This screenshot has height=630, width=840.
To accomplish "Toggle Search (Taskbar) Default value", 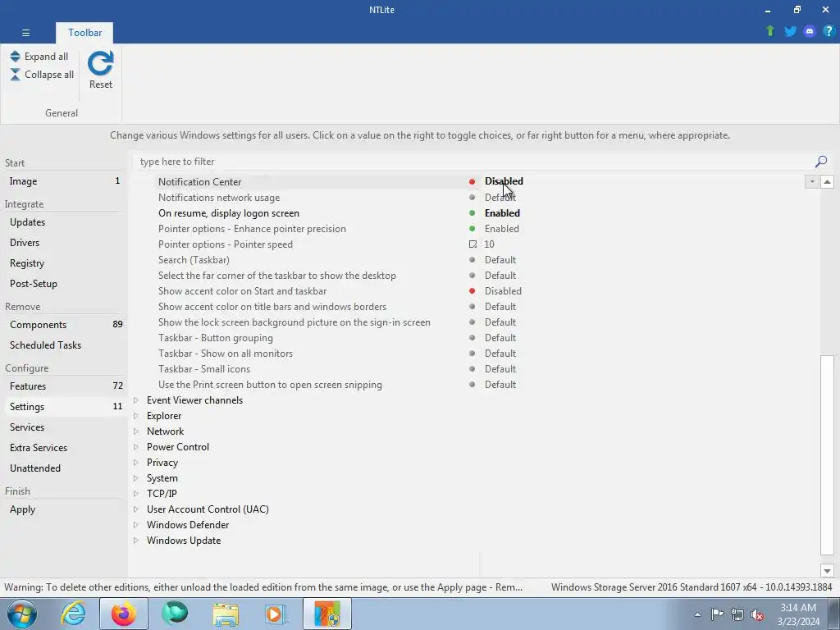I will tap(500, 260).
